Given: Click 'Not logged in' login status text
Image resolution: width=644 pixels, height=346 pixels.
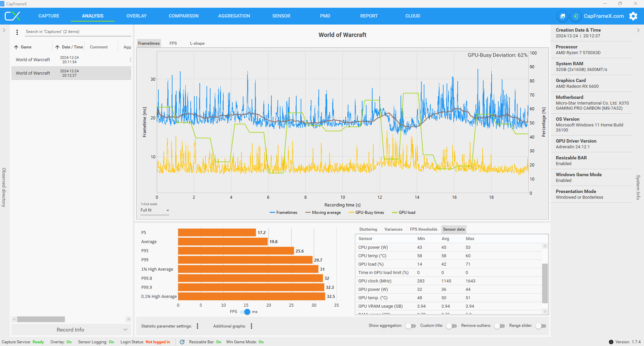Looking at the screenshot, I should (158, 342).
